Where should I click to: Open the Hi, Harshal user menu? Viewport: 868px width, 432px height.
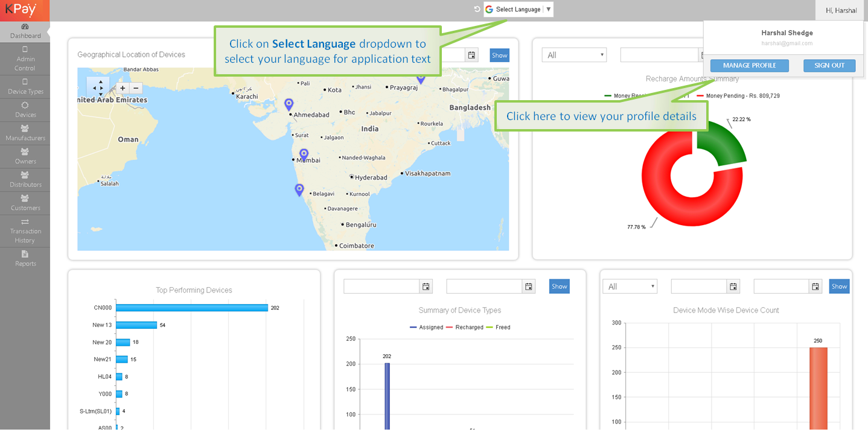pyautogui.click(x=841, y=10)
